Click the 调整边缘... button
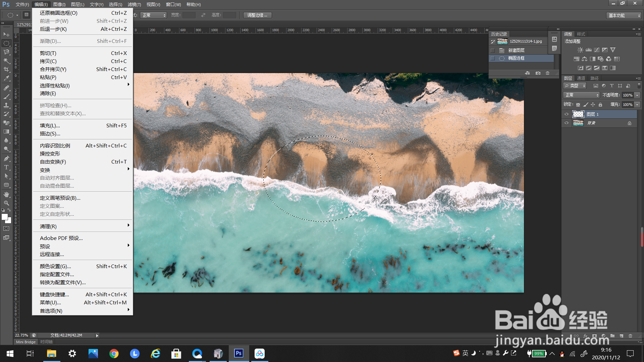Viewport: 644px width, 362px height. point(257,15)
